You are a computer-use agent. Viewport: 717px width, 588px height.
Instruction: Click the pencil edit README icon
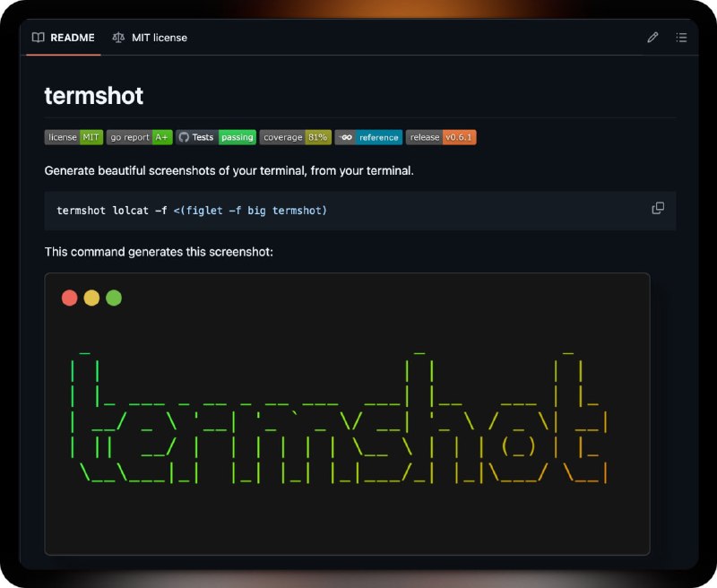click(652, 38)
